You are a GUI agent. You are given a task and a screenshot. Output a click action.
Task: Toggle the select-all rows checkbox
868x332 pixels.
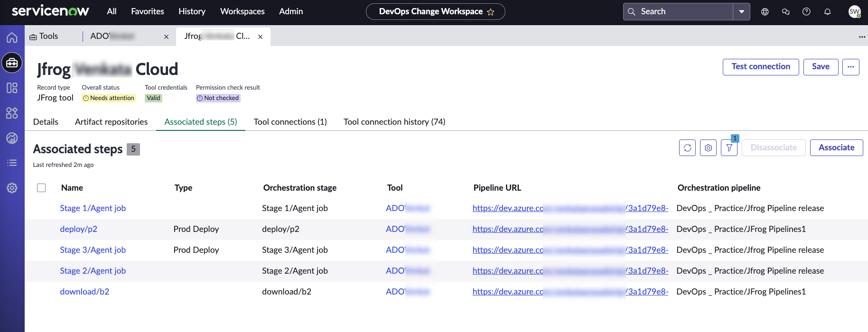(x=41, y=188)
